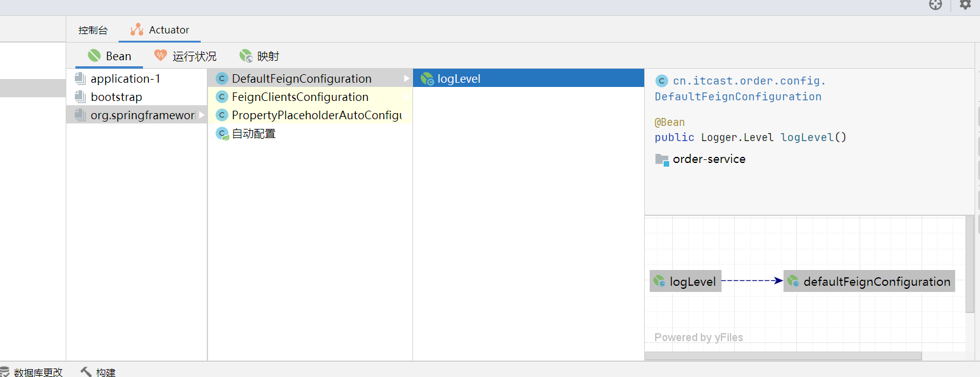Image resolution: width=980 pixels, height=377 pixels.
Task: Expand the DefaultFeignConfiguration arrow
Action: click(x=406, y=78)
